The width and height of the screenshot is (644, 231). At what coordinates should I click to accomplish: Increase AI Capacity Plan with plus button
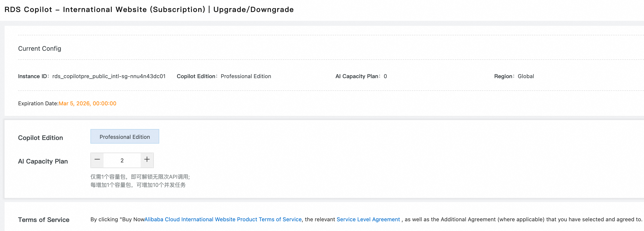(x=147, y=160)
